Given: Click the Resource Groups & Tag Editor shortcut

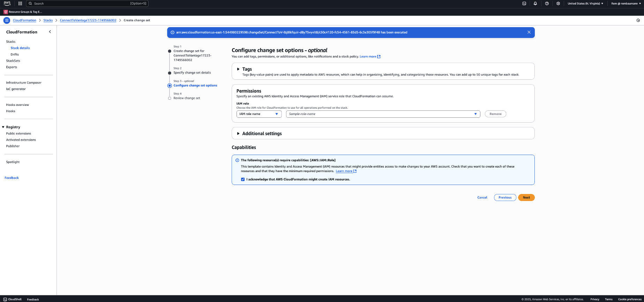Looking at the screenshot, I should click(23, 12).
